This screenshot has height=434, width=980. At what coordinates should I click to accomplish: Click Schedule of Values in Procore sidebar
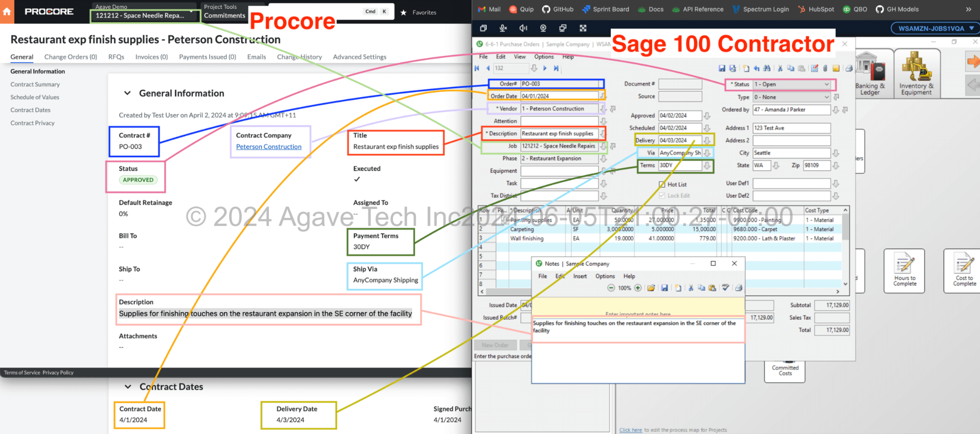[35, 97]
